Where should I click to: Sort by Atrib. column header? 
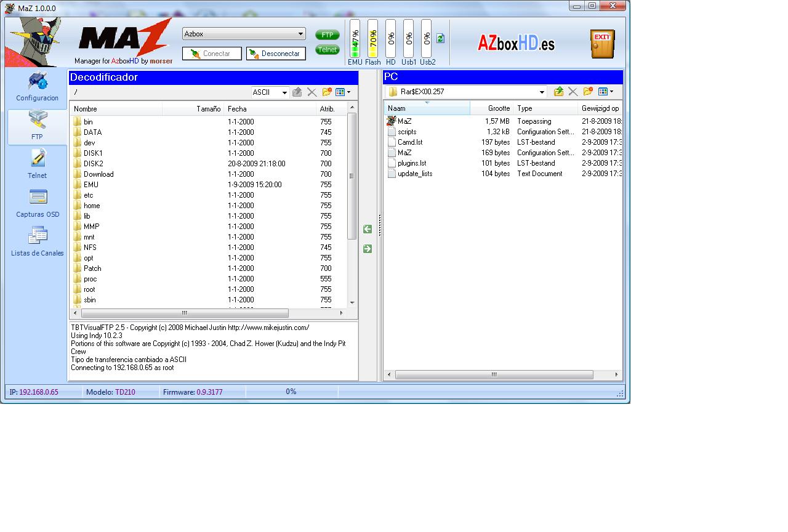tap(332, 109)
